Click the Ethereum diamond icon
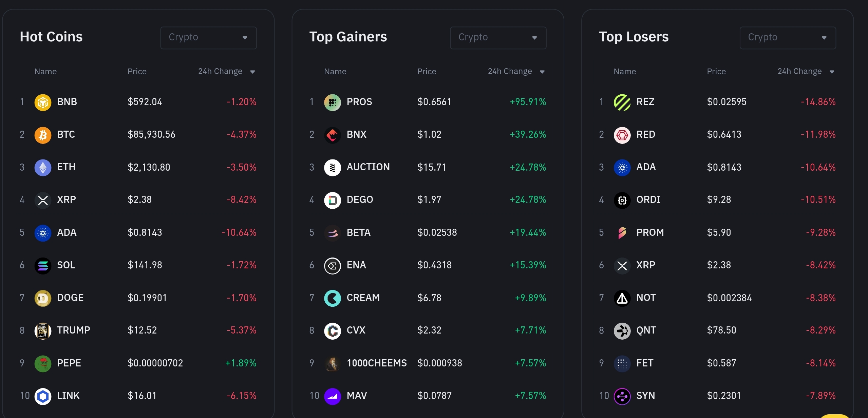868x418 pixels. point(43,167)
